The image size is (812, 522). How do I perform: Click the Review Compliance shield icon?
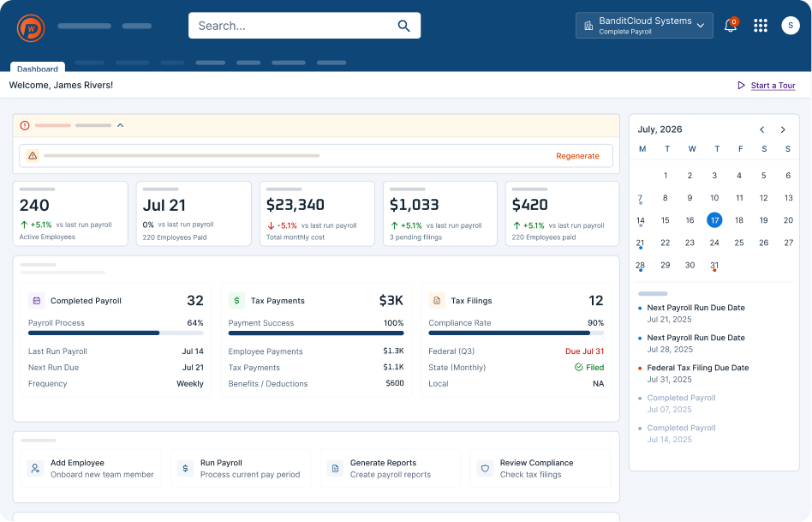[486, 469]
